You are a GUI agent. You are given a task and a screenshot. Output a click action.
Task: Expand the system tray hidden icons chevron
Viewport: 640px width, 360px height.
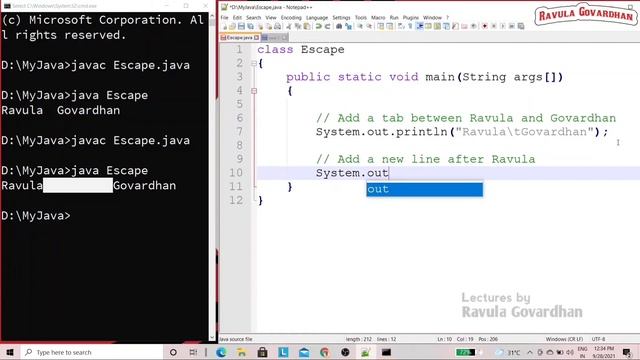tap(530, 352)
